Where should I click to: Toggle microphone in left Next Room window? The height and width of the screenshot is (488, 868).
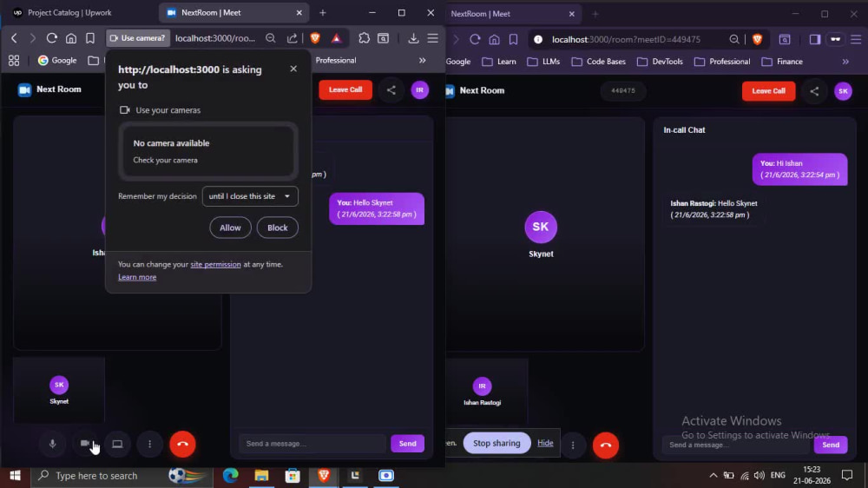click(53, 444)
